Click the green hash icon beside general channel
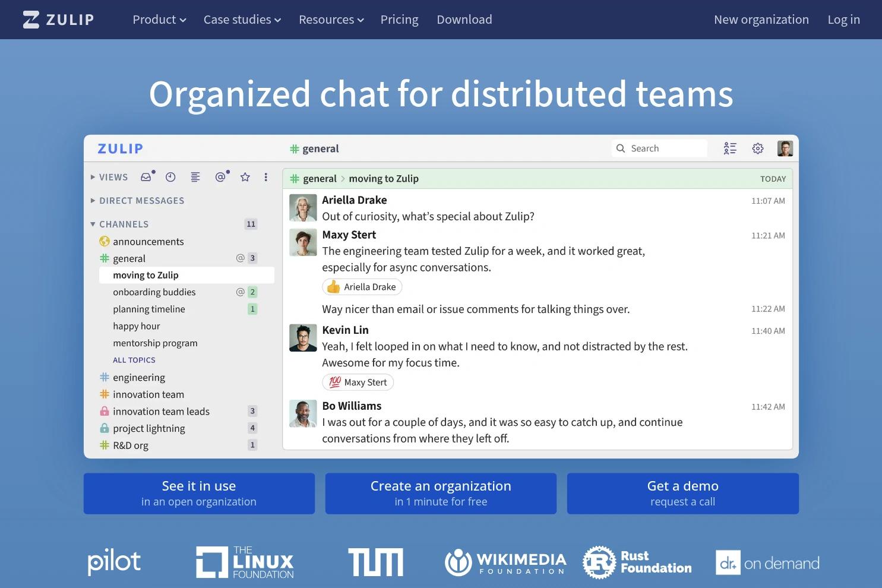 pyautogui.click(x=105, y=258)
